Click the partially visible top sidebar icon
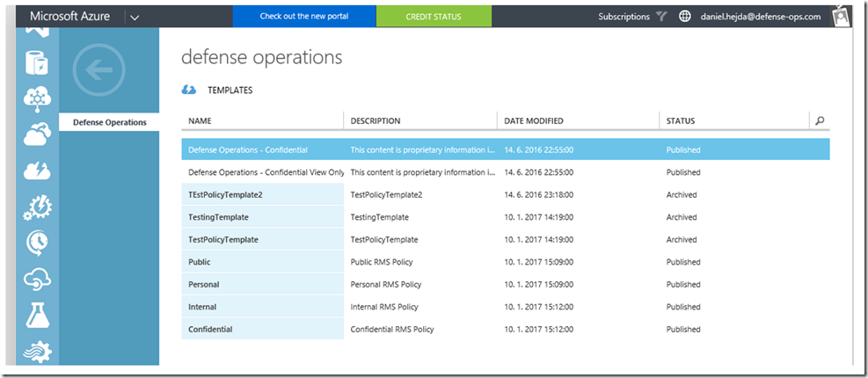This screenshot has width=868, height=378. coord(38,33)
